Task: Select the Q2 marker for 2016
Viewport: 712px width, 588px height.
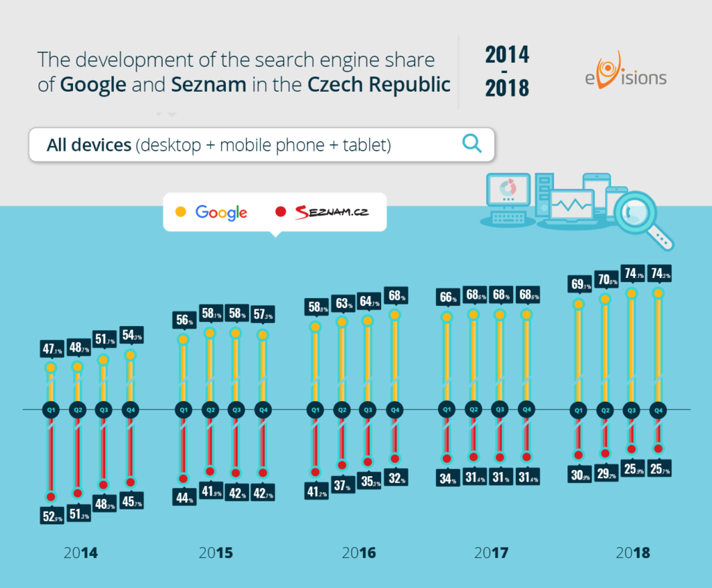Action: (x=342, y=409)
